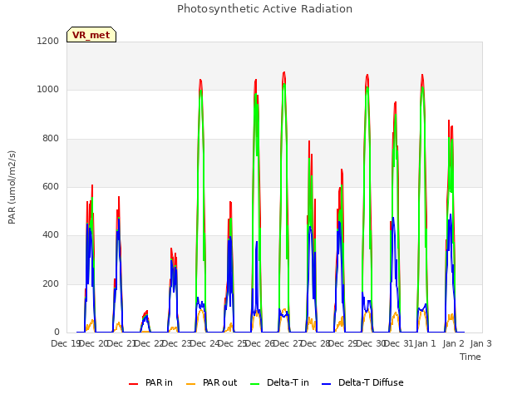The width and height of the screenshot is (532, 399).
Task: Click the 400 y-axis tick label
Action: (51, 234)
